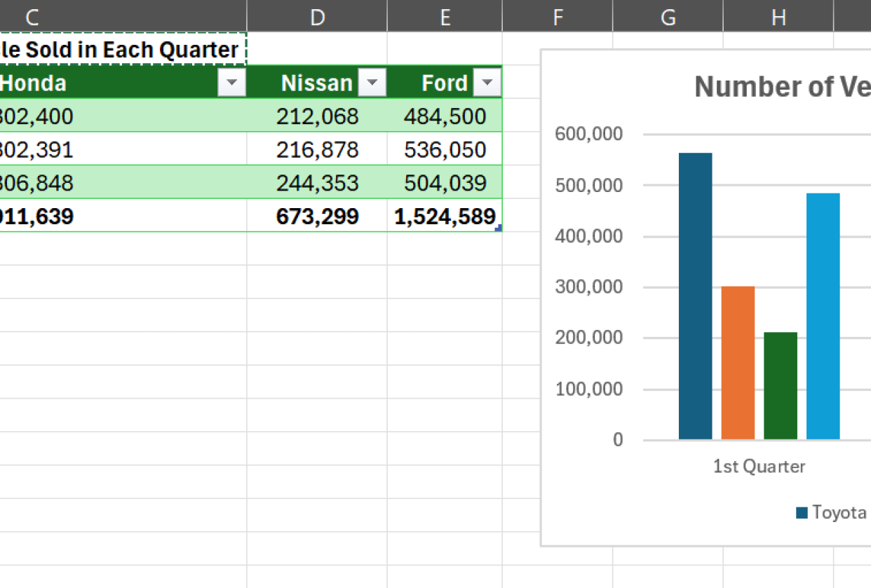Select the total cell 1,524,589
Viewport: 871px width, 588px height.
click(x=445, y=217)
